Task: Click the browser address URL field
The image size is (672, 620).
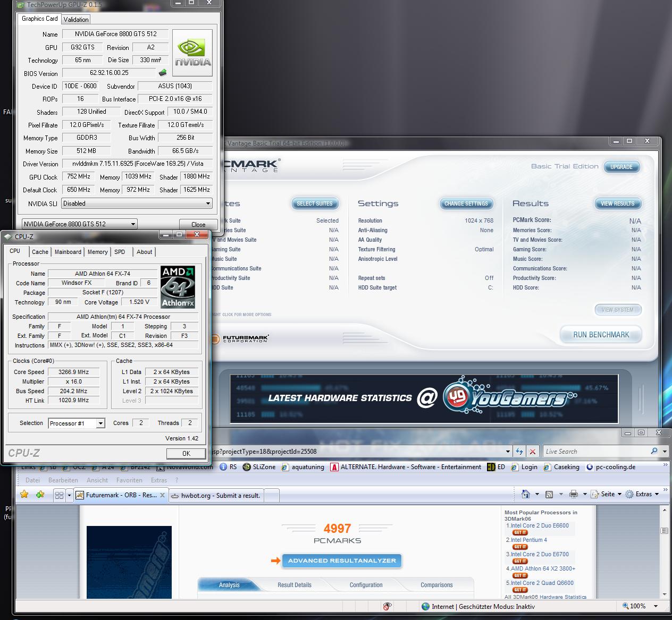Action: pyautogui.click(x=357, y=451)
